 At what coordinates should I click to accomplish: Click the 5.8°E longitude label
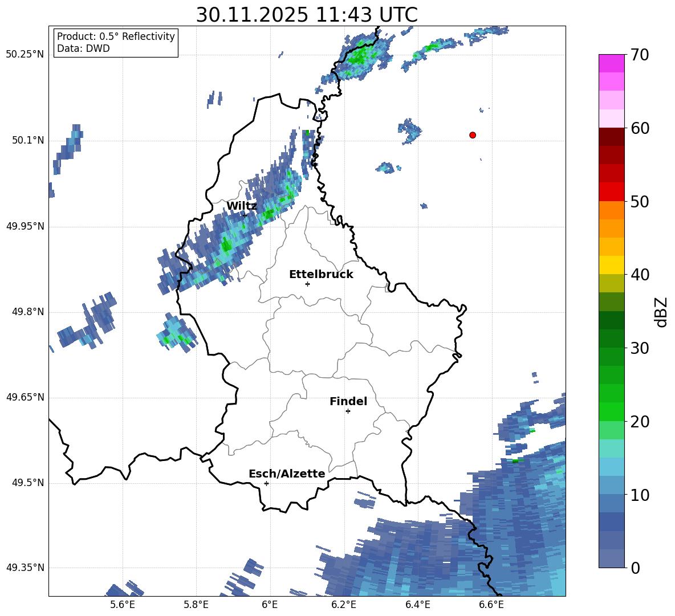tap(196, 605)
